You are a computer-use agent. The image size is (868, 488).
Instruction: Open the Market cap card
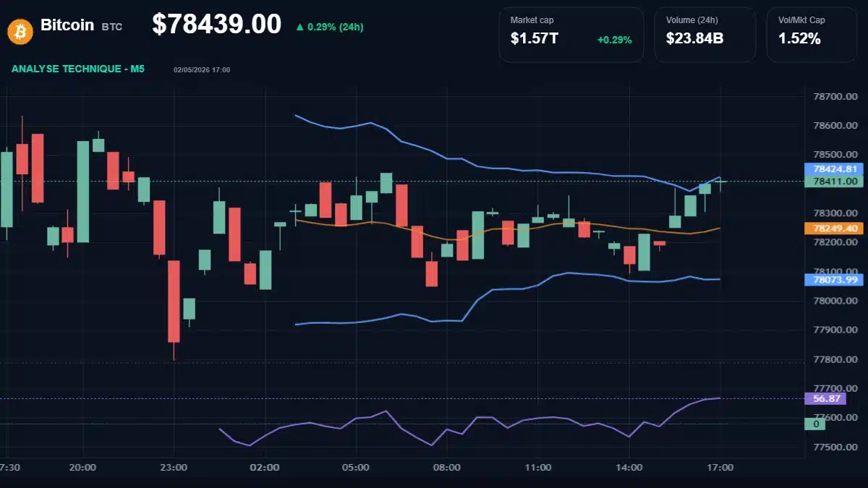click(x=571, y=35)
